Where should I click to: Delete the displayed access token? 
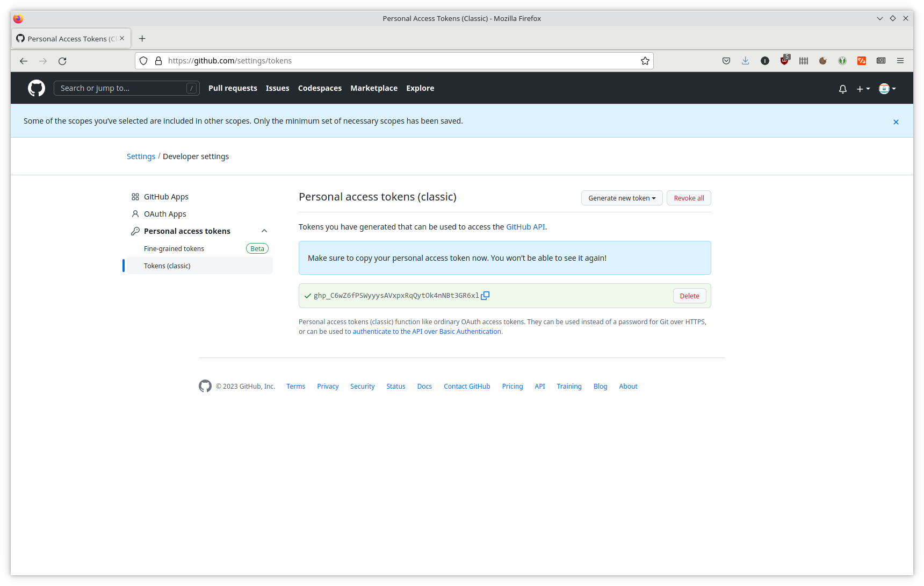(x=689, y=296)
